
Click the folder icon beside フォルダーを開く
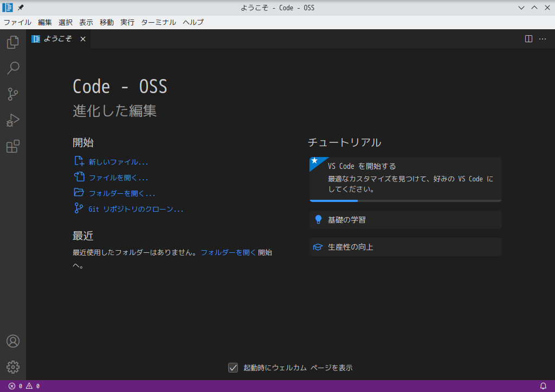click(x=79, y=192)
